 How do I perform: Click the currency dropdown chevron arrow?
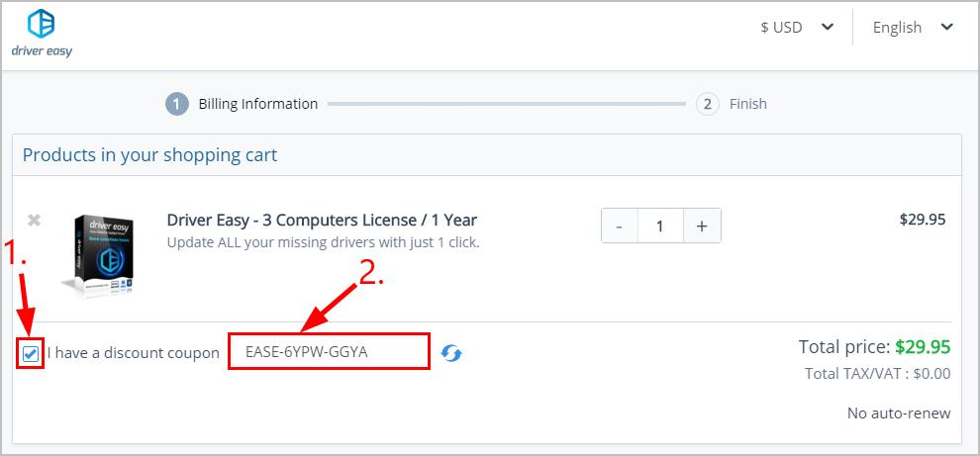pos(828,28)
